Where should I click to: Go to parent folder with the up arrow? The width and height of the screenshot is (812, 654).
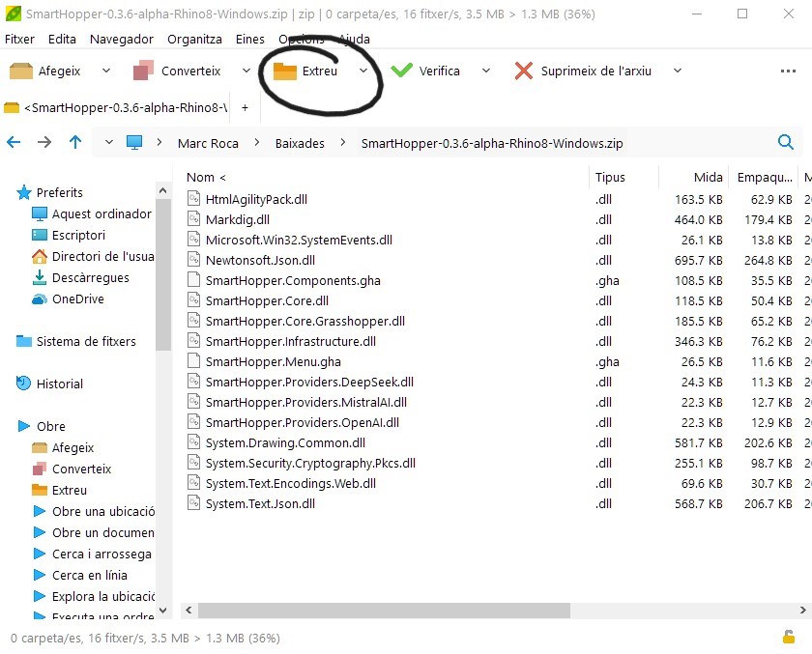[x=75, y=141]
